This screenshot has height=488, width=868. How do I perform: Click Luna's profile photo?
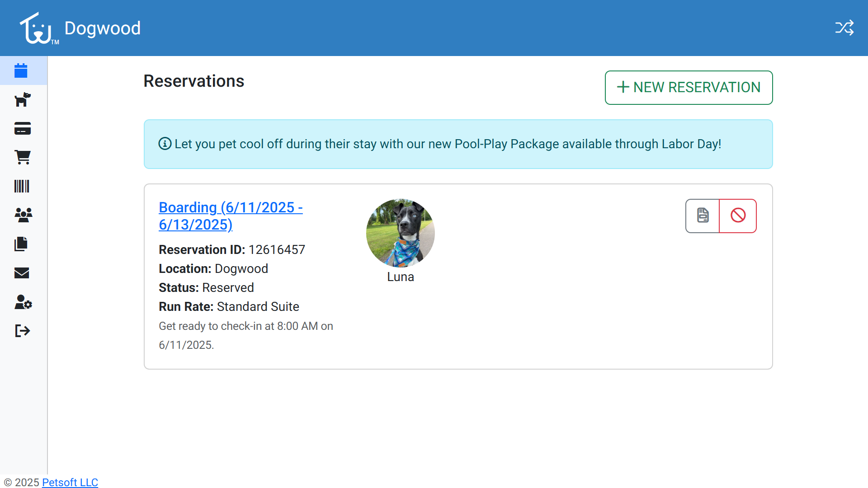400,233
